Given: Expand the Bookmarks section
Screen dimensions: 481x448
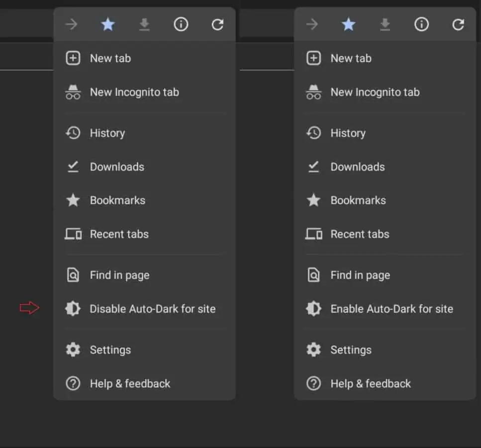Looking at the screenshot, I should point(117,200).
